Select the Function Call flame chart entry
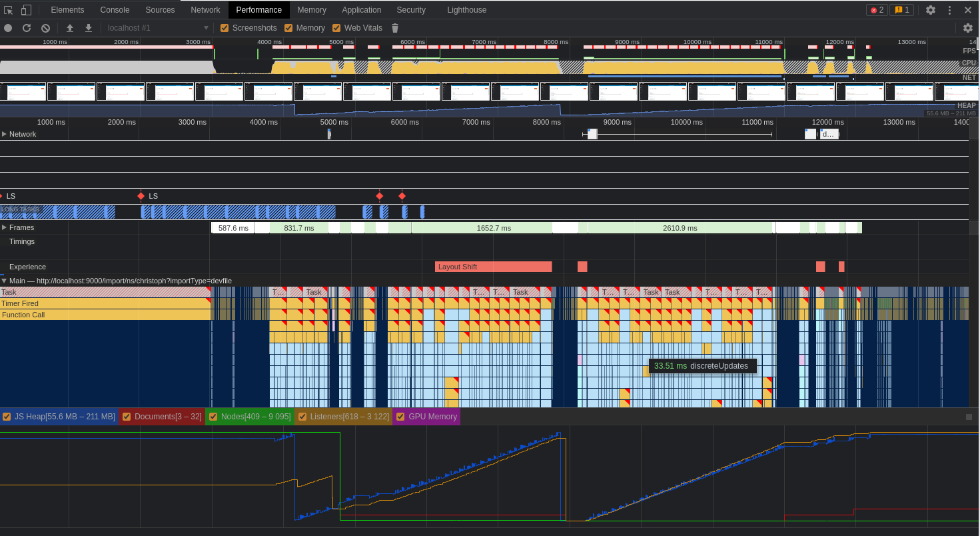This screenshot has width=980, height=536. click(x=105, y=315)
